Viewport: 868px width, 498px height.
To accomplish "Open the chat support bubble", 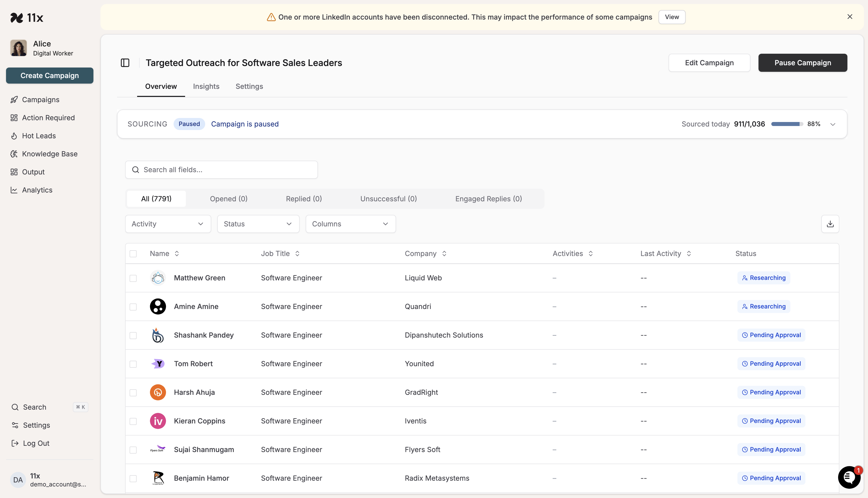I will (849, 477).
